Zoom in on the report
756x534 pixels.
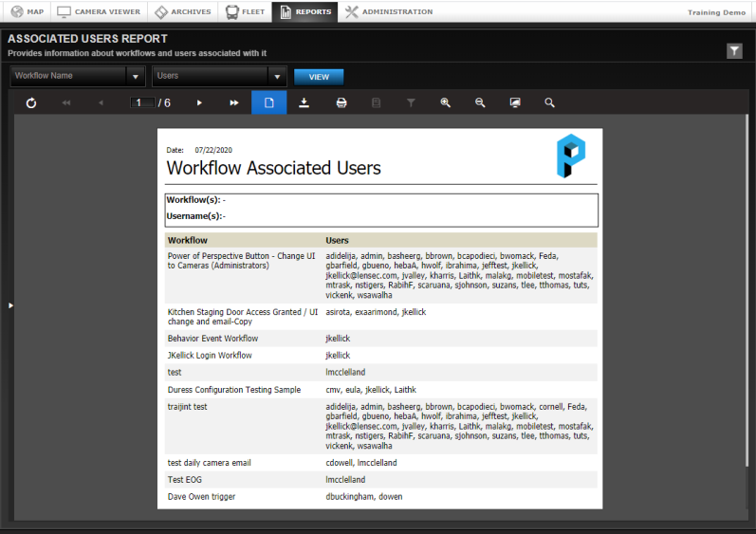[446, 102]
